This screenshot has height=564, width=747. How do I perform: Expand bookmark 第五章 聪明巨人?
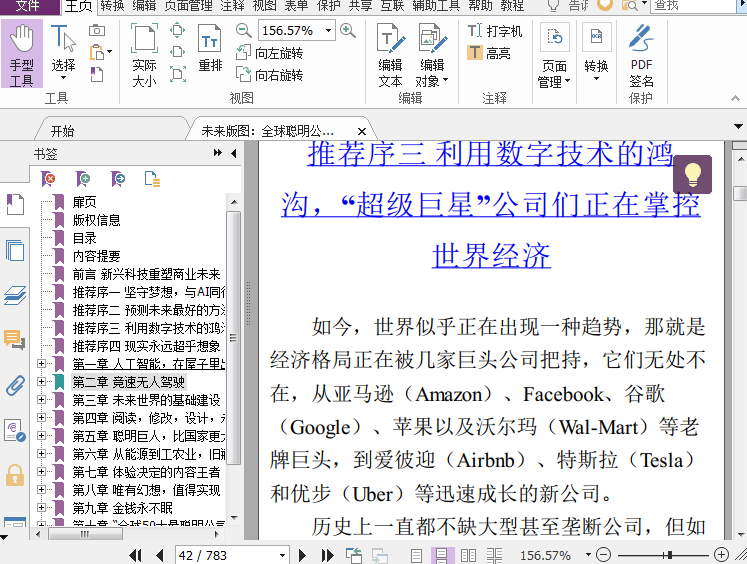click(41, 435)
